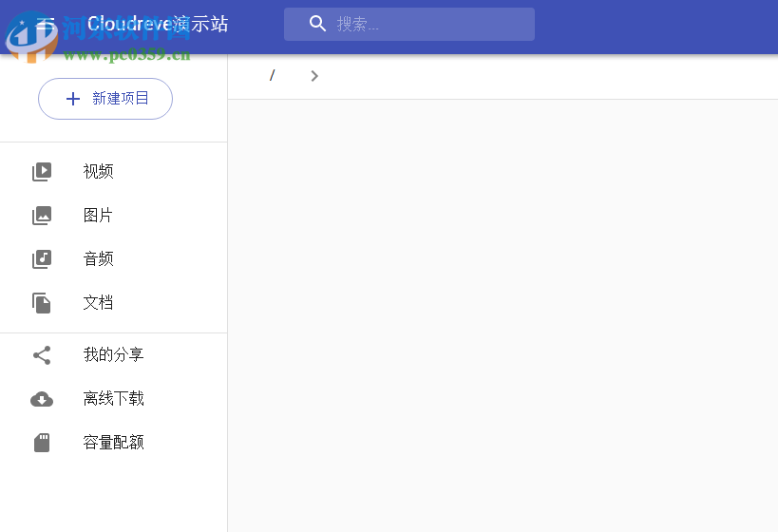Open 离线下载 page
The image size is (778, 532).
[114, 399]
